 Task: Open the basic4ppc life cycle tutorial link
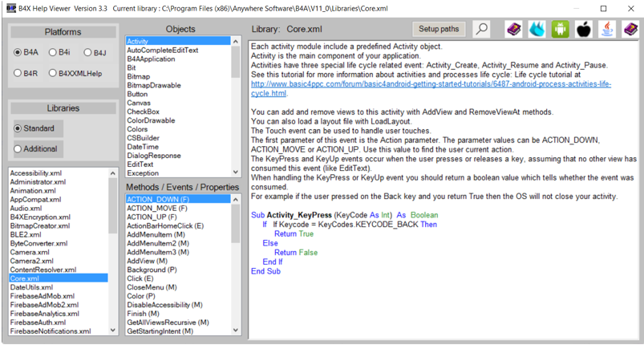pos(431,89)
